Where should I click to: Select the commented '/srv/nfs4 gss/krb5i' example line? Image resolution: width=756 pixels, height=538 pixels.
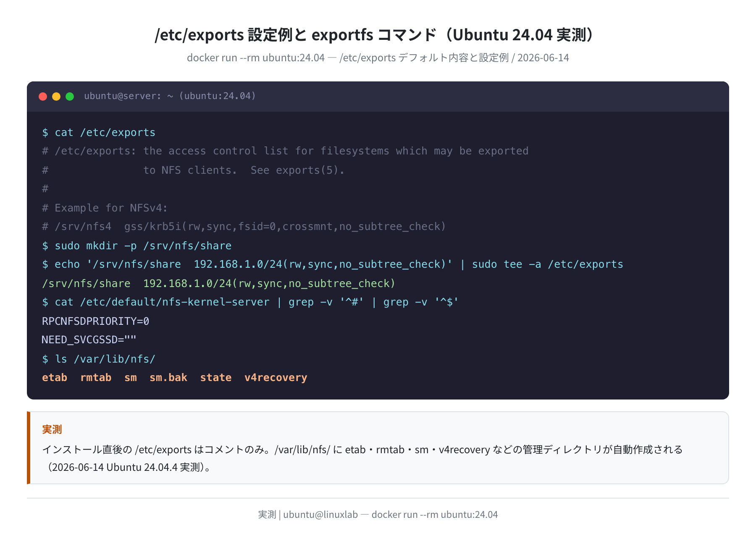tap(244, 227)
